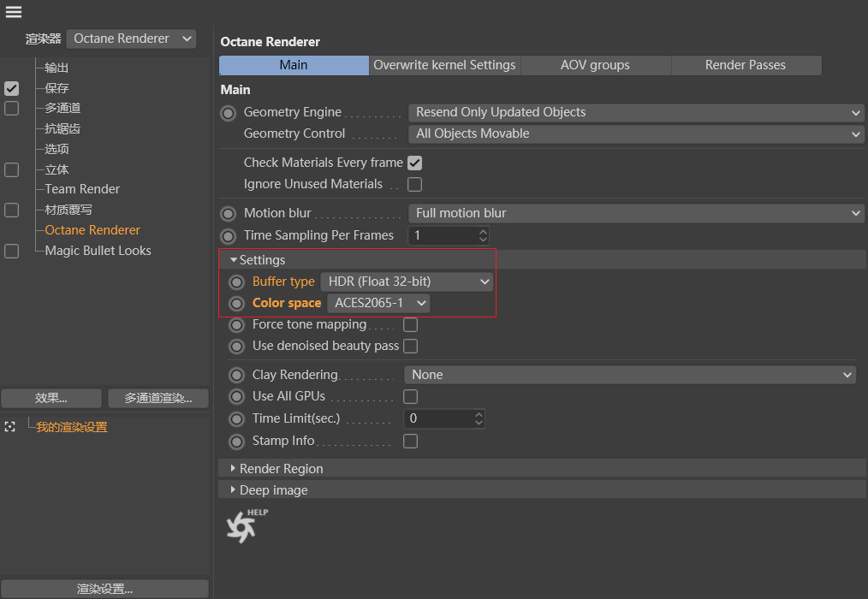The height and width of the screenshot is (599, 868).
Task: Switch to the Main tab
Action: click(x=294, y=65)
